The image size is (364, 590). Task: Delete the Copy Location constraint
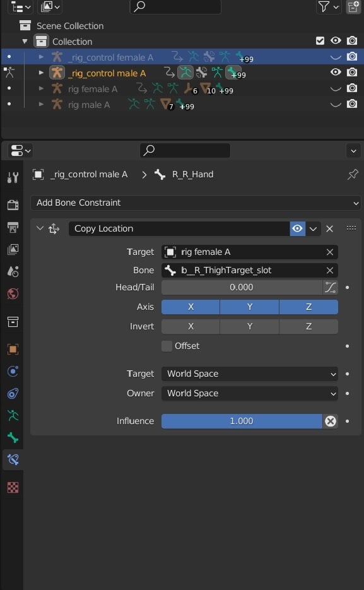(x=329, y=228)
